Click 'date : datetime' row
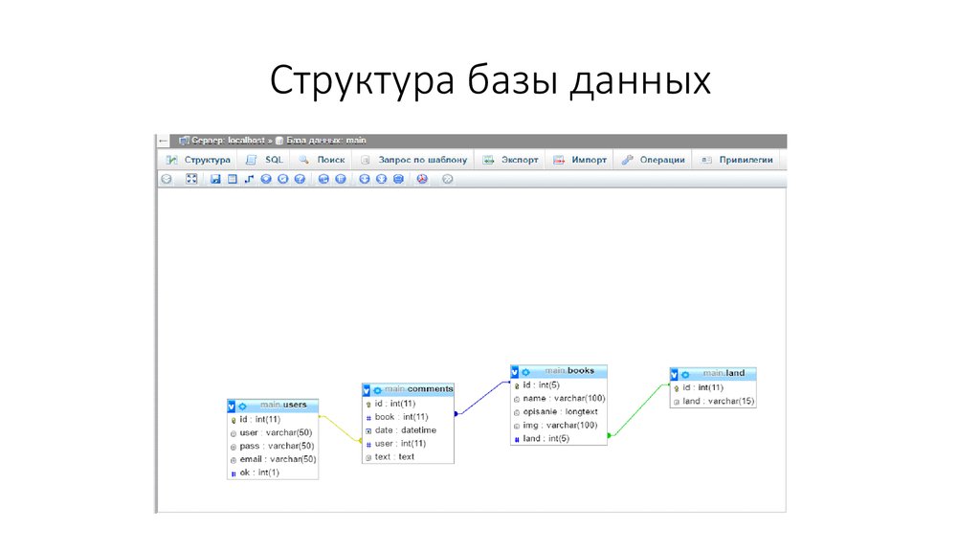Screen dimensions: 980x549 coord(408,430)
